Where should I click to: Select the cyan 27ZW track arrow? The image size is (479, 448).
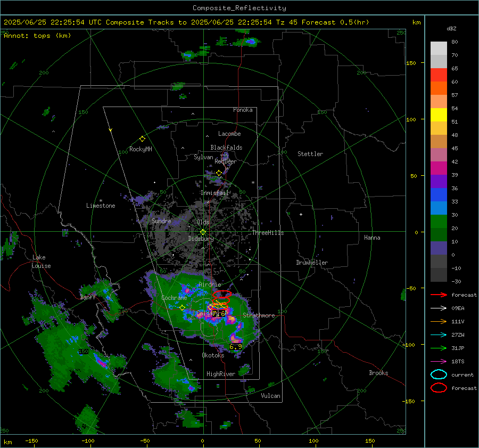click(x=439, y=335)
